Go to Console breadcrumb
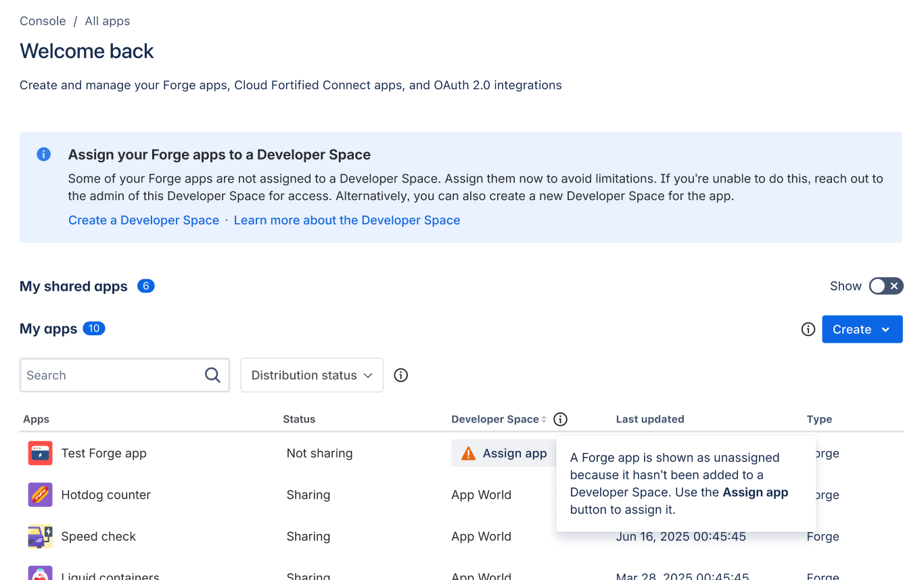Viewport: 924px width, 580px height. tap(43, 21)
